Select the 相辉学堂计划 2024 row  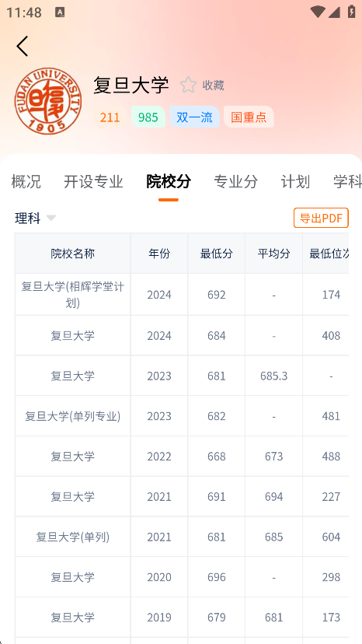[x=182, y=295]
